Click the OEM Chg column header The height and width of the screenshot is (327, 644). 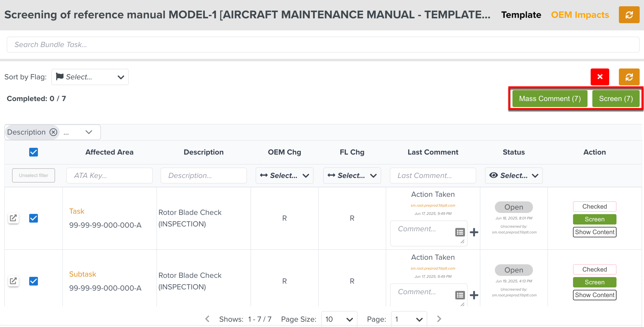pyautogui.click(x=284, y=152)
